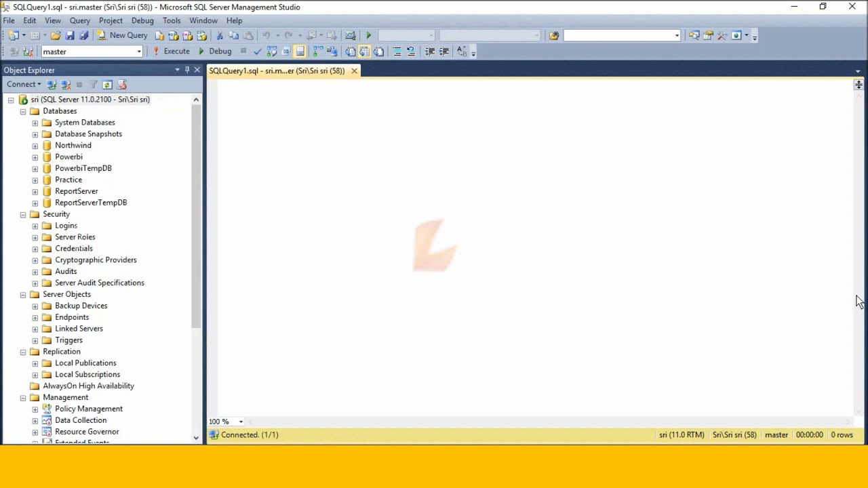
Task: Open the Query menu
Action: tap(79, 20)
